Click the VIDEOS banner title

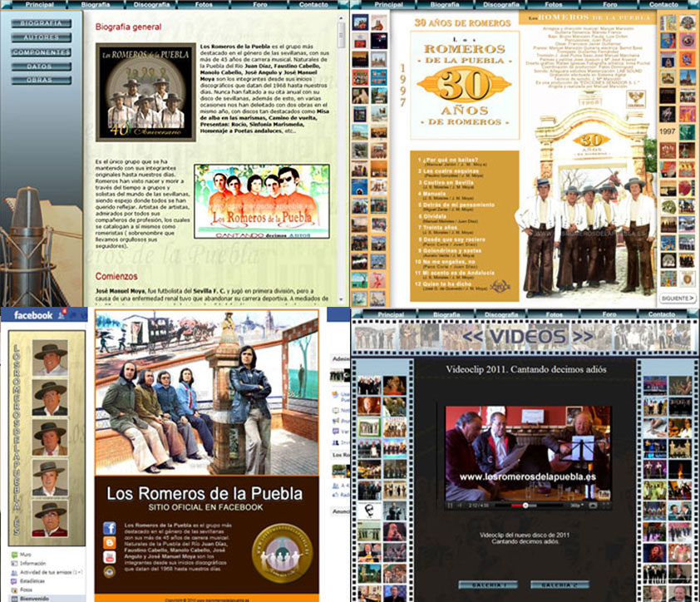tap(528, 337)
